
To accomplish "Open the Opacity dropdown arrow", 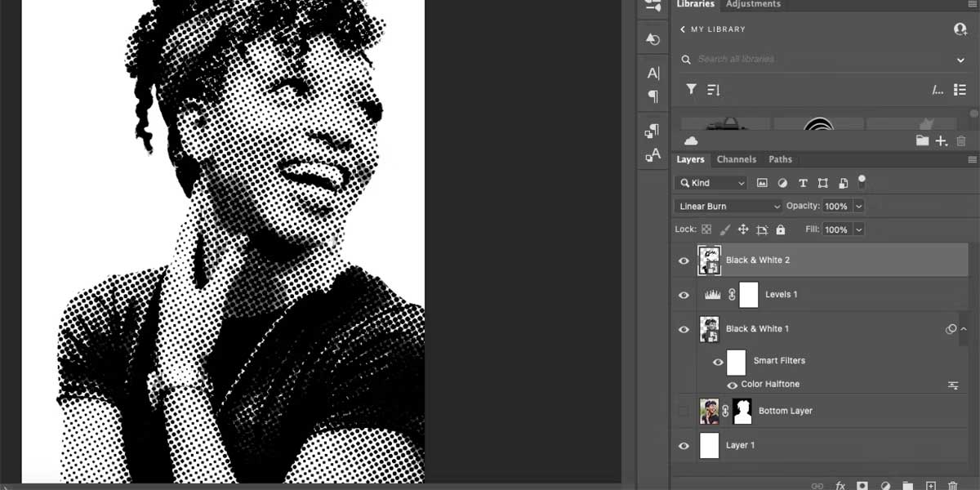I will pyautogui.click(x=858, y=207).
